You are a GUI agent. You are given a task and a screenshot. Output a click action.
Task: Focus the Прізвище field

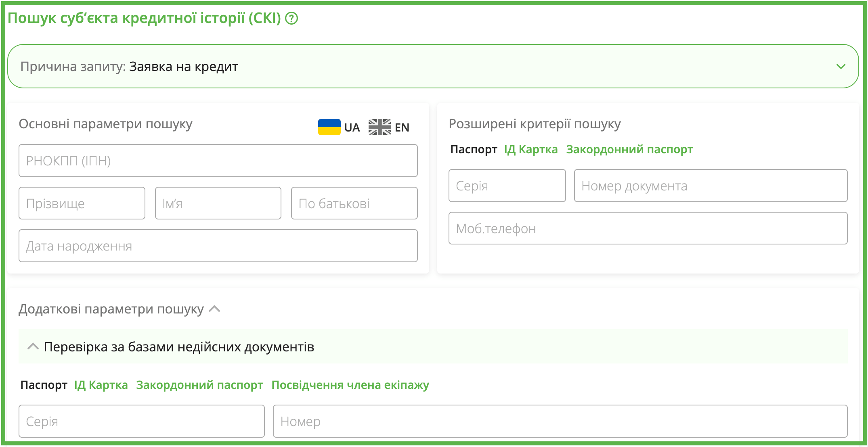[82, 203]
